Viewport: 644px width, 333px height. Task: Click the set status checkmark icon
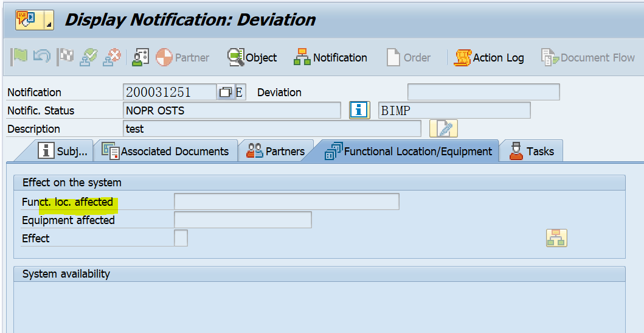coord(89,58)
